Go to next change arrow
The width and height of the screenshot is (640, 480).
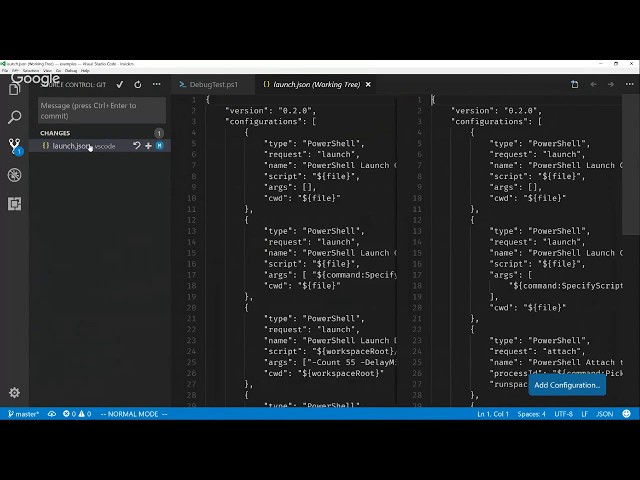click(x=611, y=84)
